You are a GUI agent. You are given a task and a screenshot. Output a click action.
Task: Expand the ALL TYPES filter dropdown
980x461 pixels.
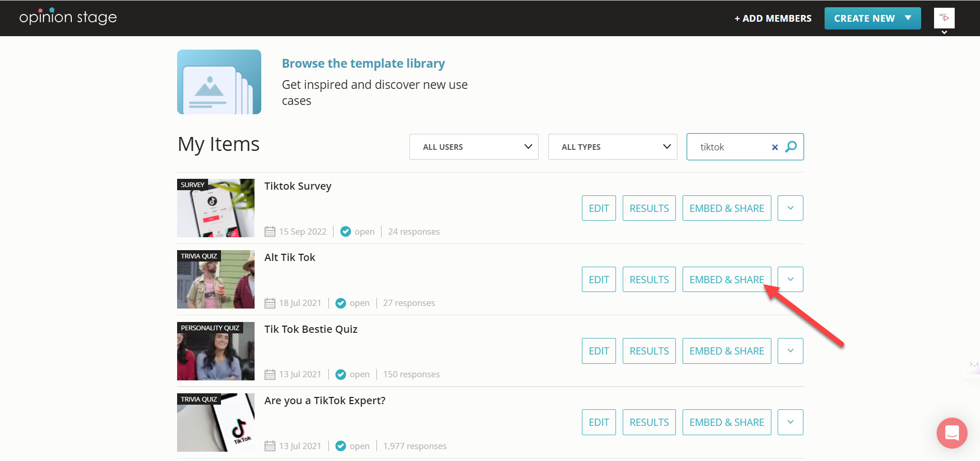(x=612, y=147)
